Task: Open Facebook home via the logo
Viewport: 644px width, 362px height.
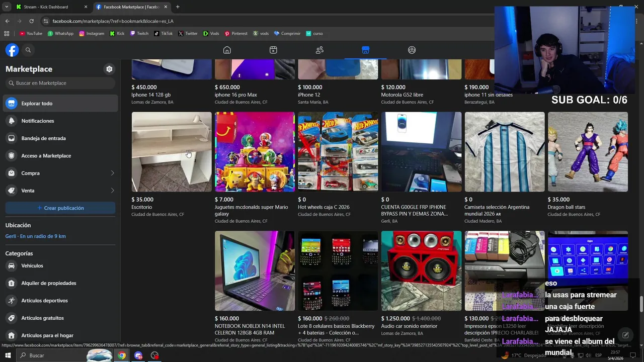Action: 12,50
